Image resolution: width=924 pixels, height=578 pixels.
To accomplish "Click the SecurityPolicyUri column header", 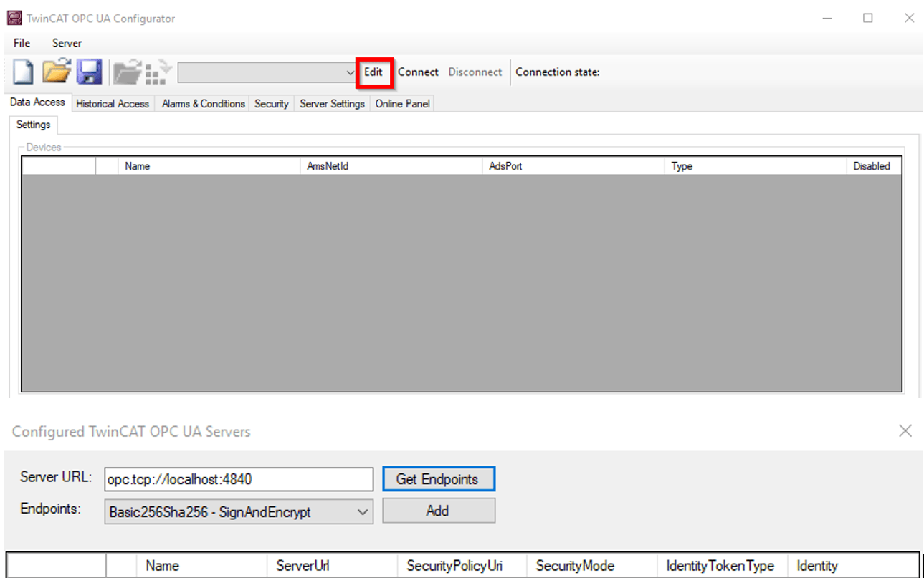I will coord(462,566).
